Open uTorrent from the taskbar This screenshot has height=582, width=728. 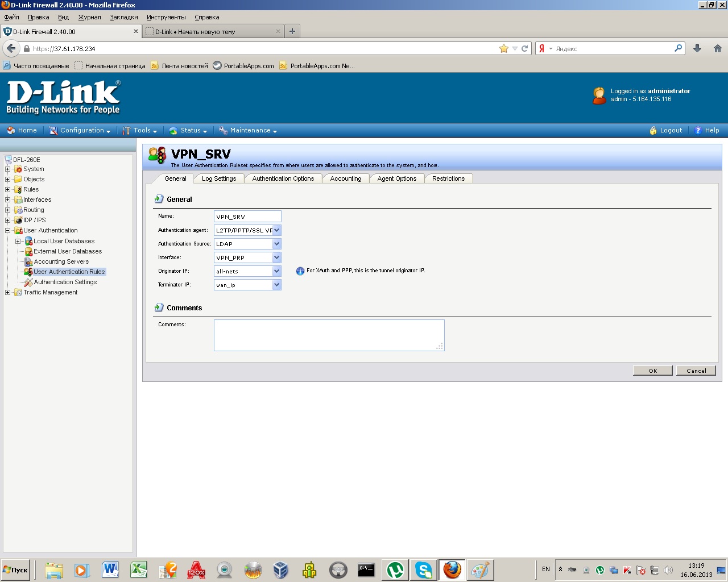pos(395,569)
